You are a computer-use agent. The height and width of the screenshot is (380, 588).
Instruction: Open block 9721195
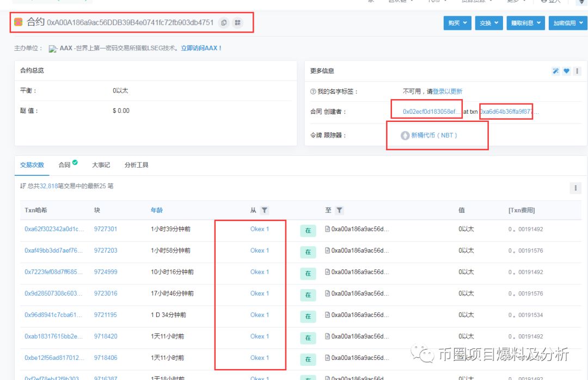tap(106, 314)
